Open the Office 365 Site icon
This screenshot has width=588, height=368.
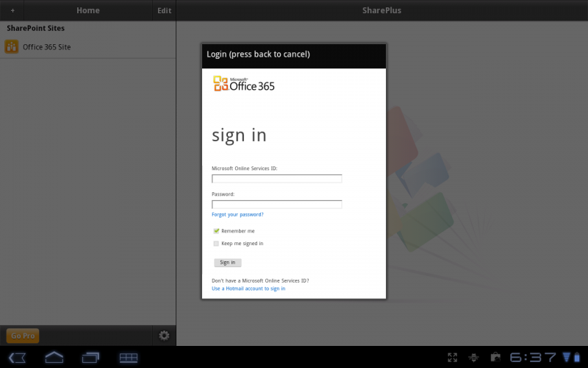pyautogui.click(x=12, y=46)
